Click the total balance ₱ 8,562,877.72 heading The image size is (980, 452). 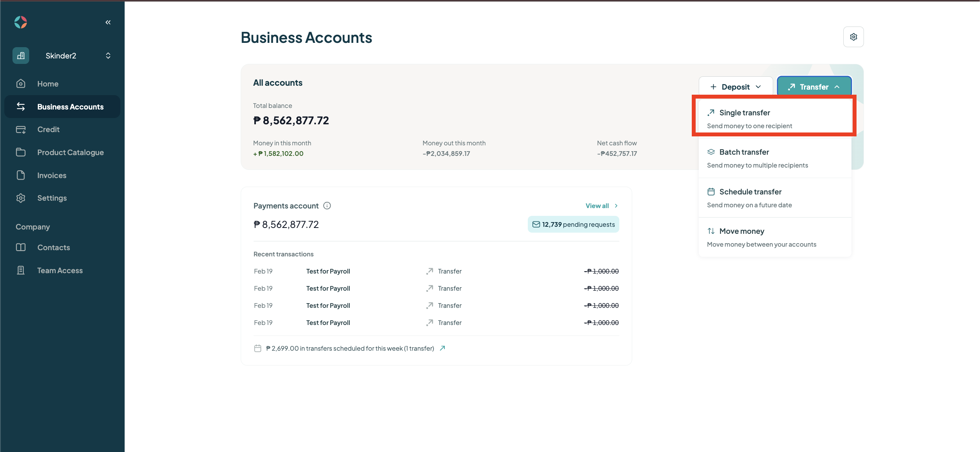coord(291,120)
